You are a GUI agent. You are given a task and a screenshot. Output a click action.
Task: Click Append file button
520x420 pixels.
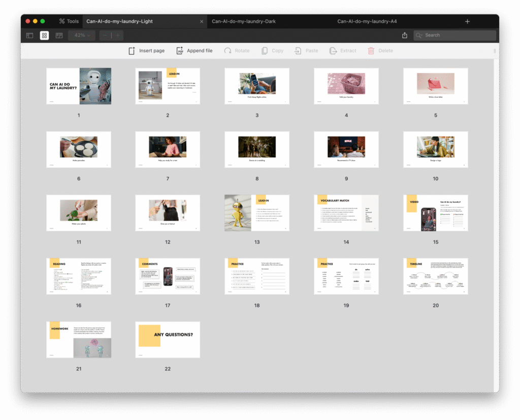tap(194, 51)
